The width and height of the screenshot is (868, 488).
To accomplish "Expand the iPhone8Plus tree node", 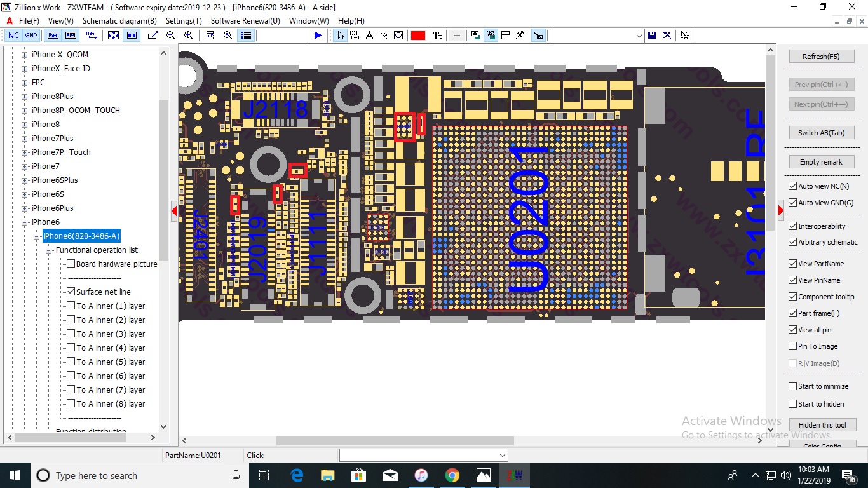I will click(x=25, y=97).
